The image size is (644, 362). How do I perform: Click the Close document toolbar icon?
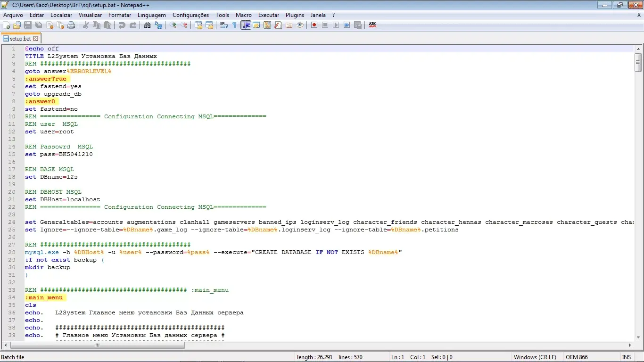[x=50, y=25]
